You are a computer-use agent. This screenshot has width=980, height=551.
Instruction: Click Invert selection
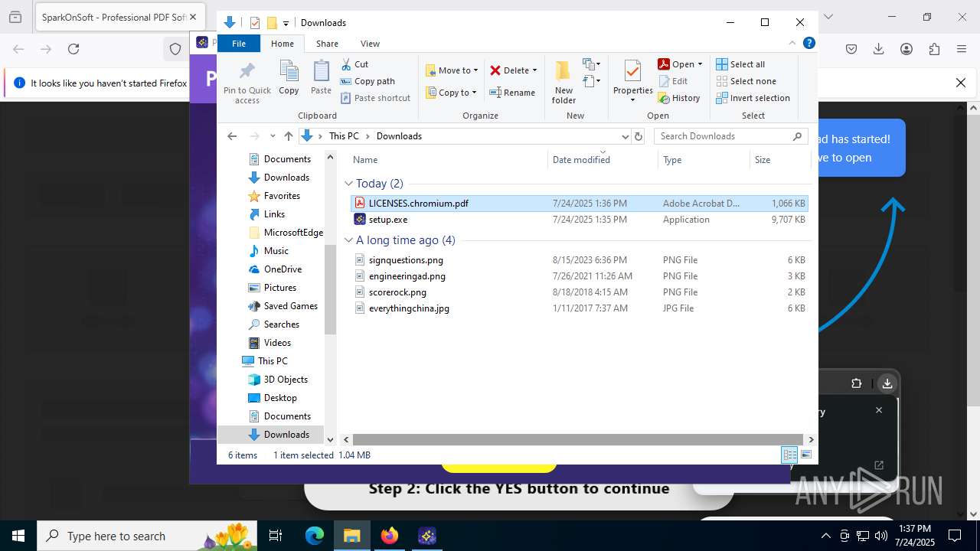pyautogui.click(x=753, y=98)
